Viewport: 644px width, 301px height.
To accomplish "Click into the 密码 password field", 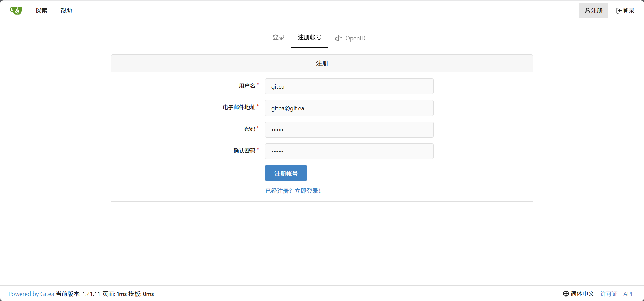I will [x=349, y=129].
